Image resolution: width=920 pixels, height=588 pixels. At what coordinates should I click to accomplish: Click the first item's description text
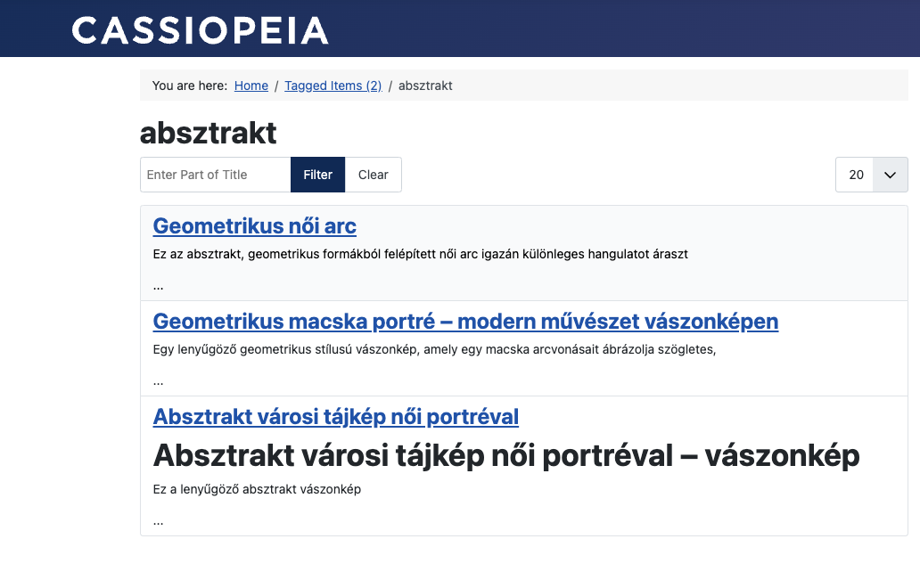click(420, 254)
